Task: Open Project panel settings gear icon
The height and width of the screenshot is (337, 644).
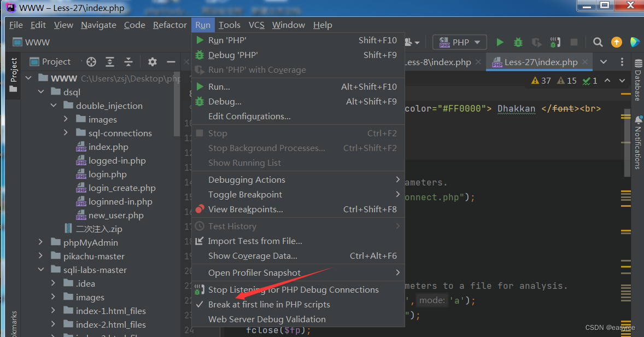Action: [153, 62]
